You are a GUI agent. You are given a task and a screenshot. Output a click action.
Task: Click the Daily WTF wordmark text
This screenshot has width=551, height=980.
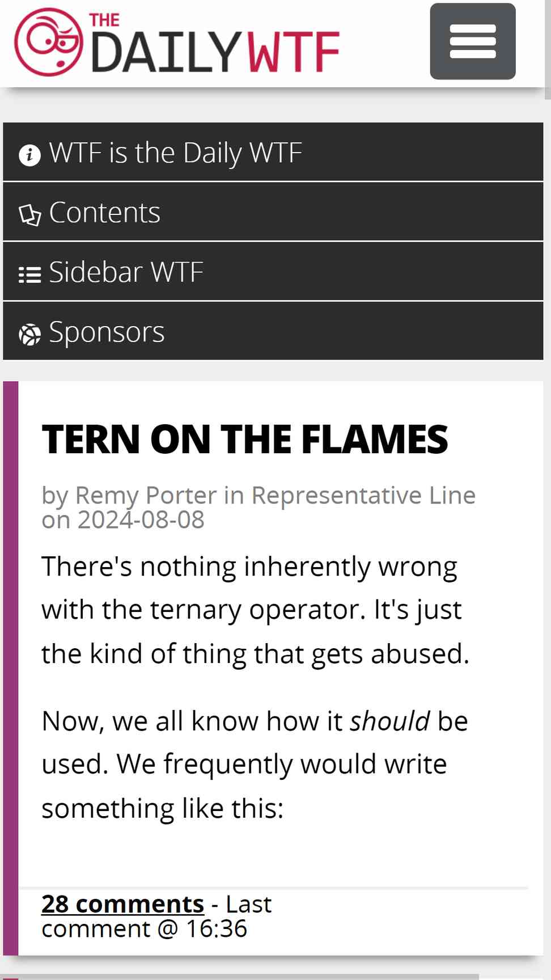pos(215,44)
